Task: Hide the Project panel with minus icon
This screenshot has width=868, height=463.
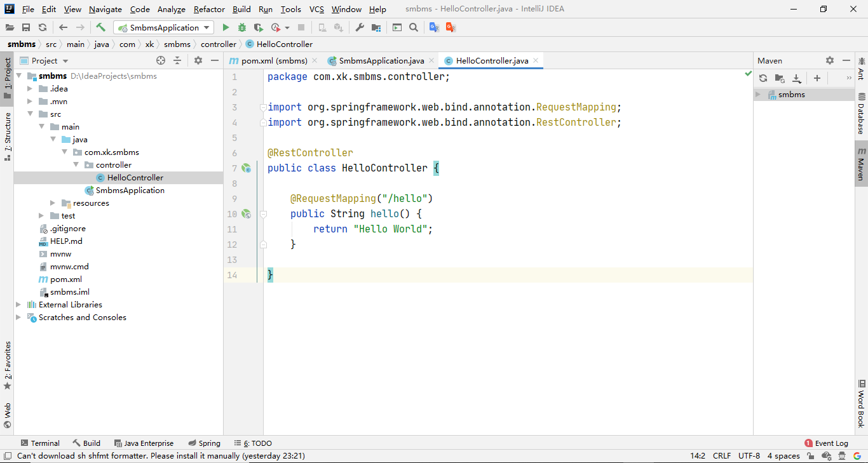Action: [x=215, y=60]
